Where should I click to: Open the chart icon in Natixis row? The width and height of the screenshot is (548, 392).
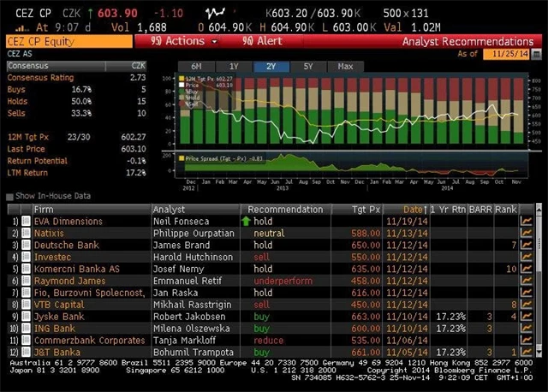[x=526, y=233]
